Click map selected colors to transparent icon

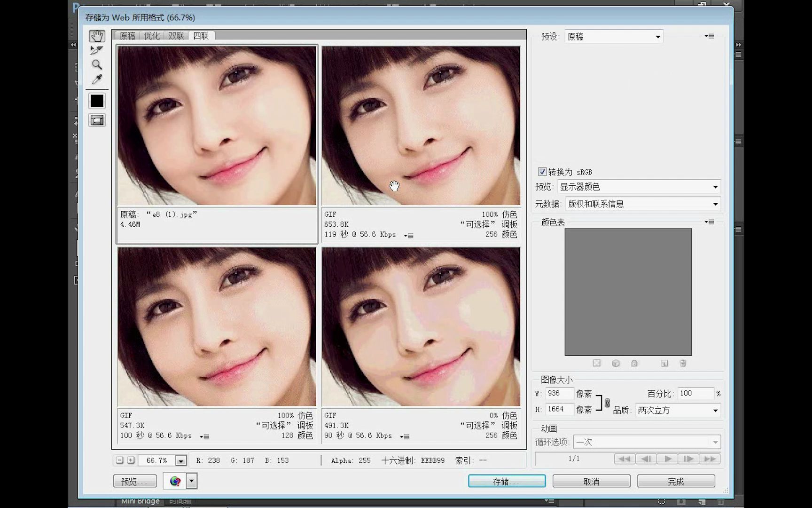point(597,363)
